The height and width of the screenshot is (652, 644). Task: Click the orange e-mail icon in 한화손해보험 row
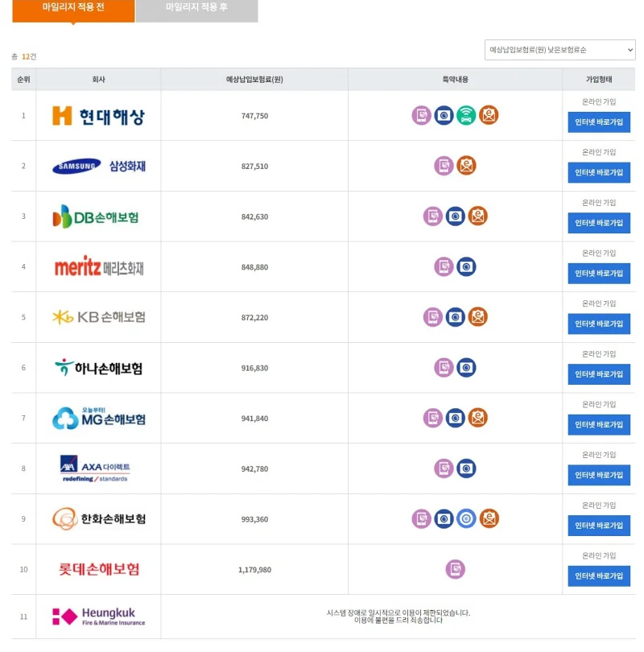(x=489, y=518)
